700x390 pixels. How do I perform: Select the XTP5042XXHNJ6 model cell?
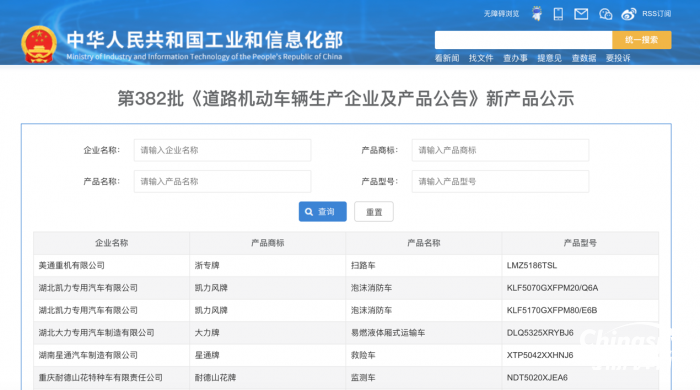(x=580, y=355)
